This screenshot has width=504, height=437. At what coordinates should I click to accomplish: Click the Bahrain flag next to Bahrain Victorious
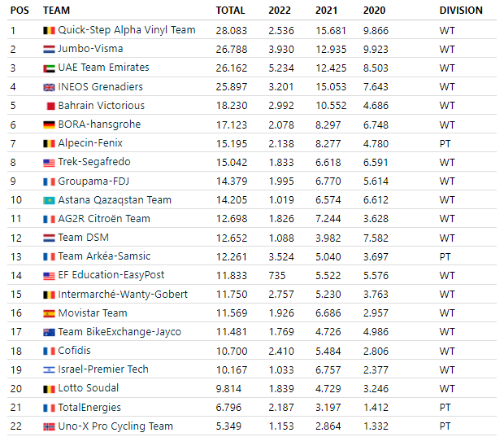50,106
